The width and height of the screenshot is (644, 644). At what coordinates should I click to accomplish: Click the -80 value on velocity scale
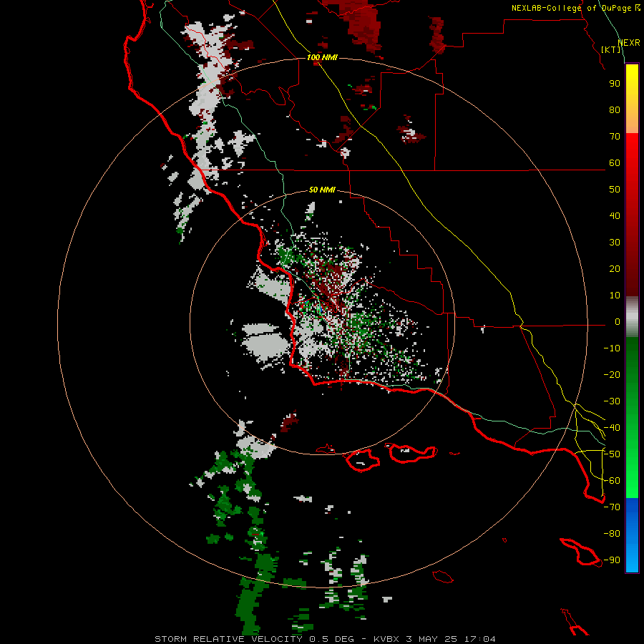pyautogui.click(x=612, y=534)
